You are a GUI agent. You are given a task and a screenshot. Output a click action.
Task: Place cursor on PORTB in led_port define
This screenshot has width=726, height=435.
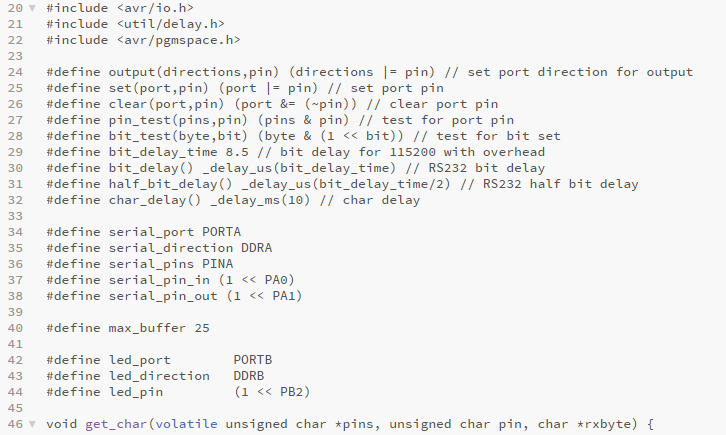point(253,360)
